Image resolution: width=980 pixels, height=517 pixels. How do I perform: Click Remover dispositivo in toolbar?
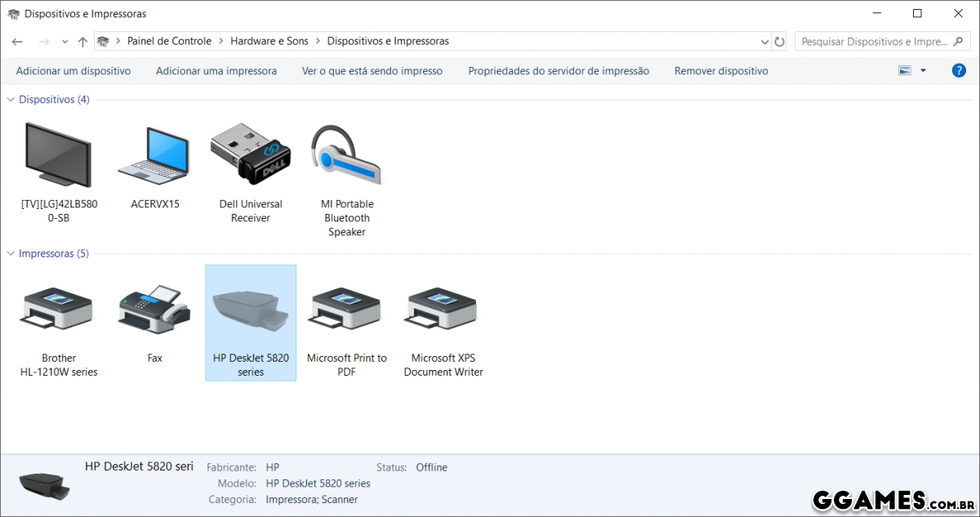click(721, 71)
